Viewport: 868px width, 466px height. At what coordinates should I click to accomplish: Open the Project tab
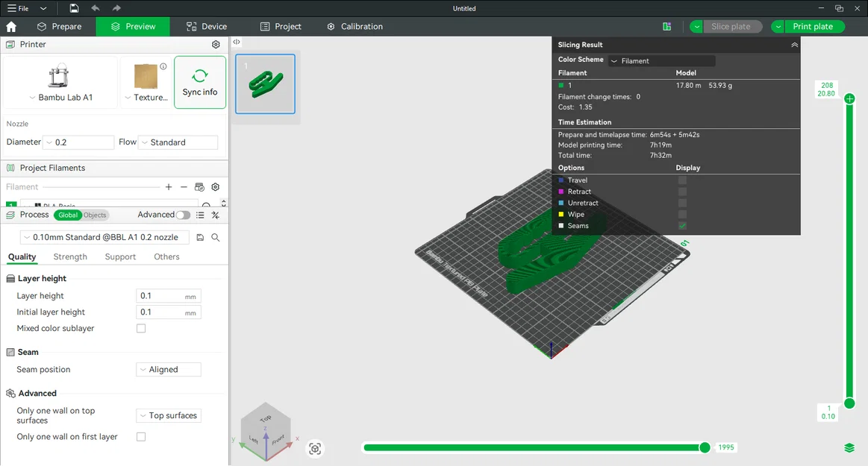coord(281,27)
